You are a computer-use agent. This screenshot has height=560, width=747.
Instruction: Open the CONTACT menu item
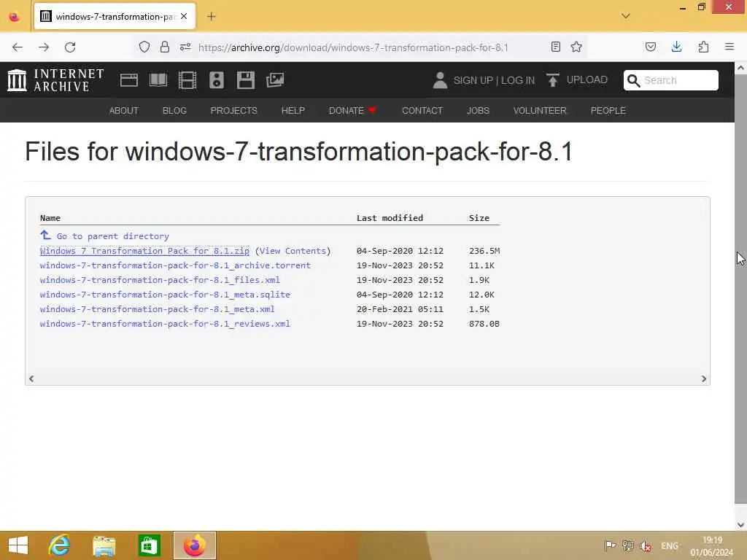tap(422, 111)
